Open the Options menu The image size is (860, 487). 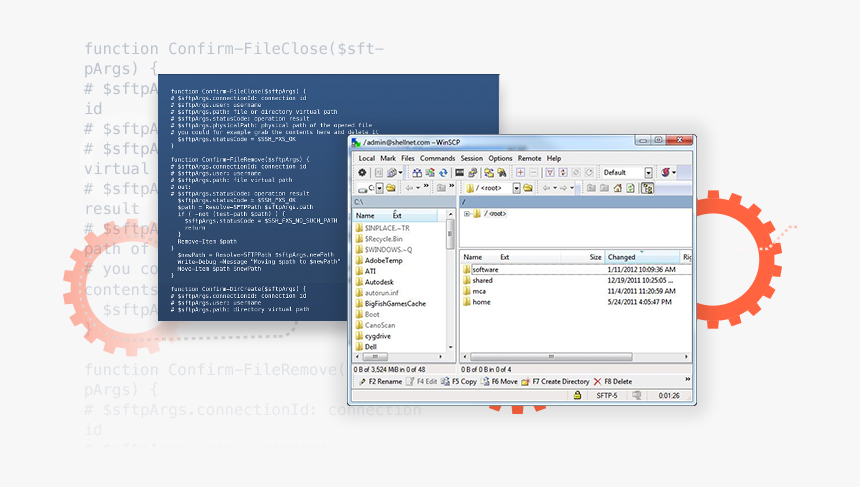click(500, 158)
